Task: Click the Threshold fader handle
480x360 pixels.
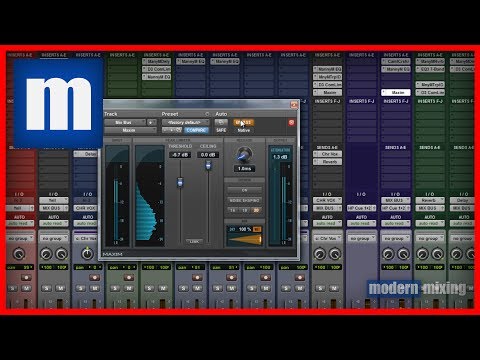Action: tap(180, 182)
